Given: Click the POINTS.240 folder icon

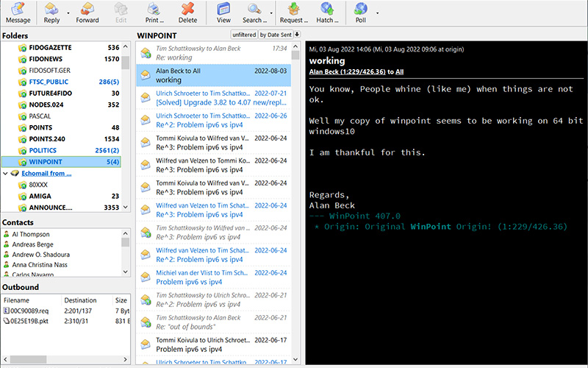Looking at the screenshot, I should pyautogui.click(x=23, y=139).
